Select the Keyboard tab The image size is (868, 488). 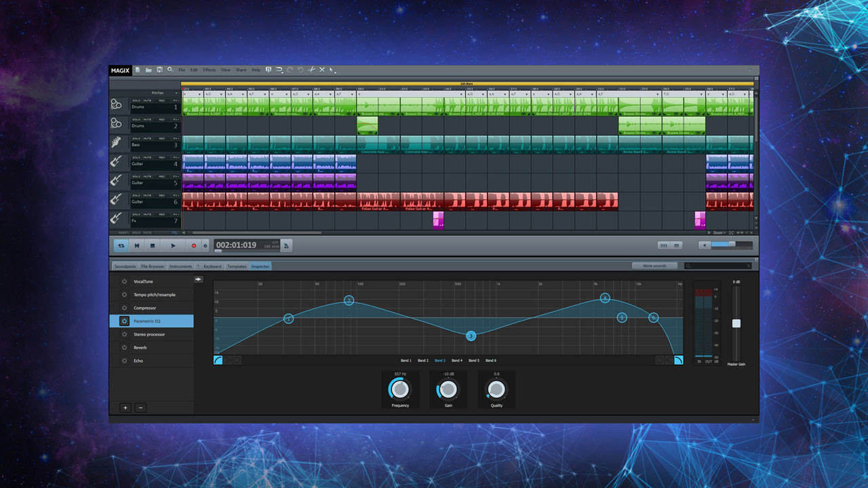(212, 266)
